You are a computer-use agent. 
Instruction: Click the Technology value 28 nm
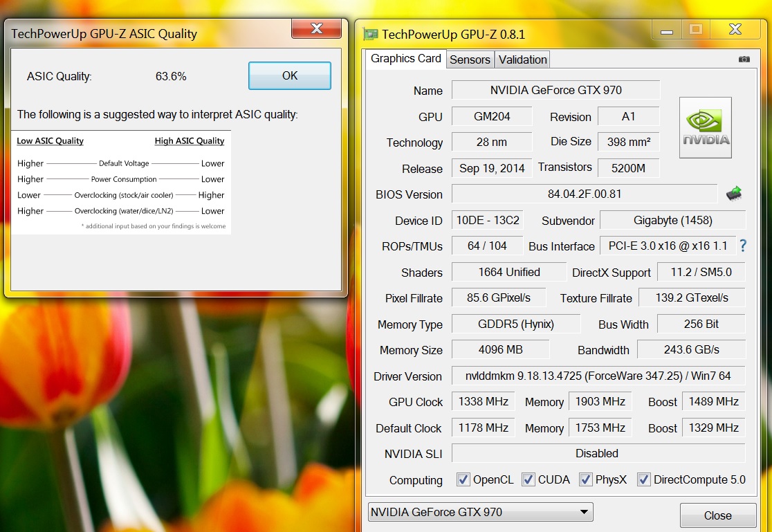[x=492, y=143]
